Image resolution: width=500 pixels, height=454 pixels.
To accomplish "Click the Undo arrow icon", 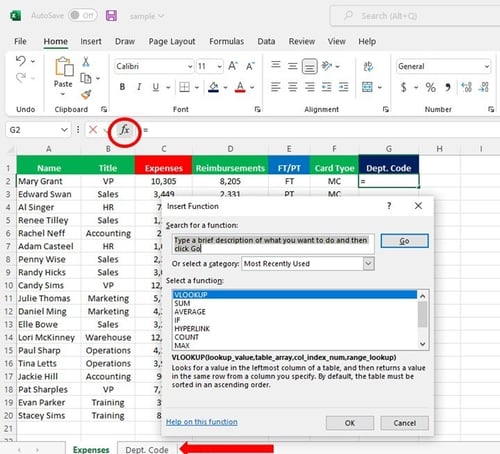I will point(21,61).
